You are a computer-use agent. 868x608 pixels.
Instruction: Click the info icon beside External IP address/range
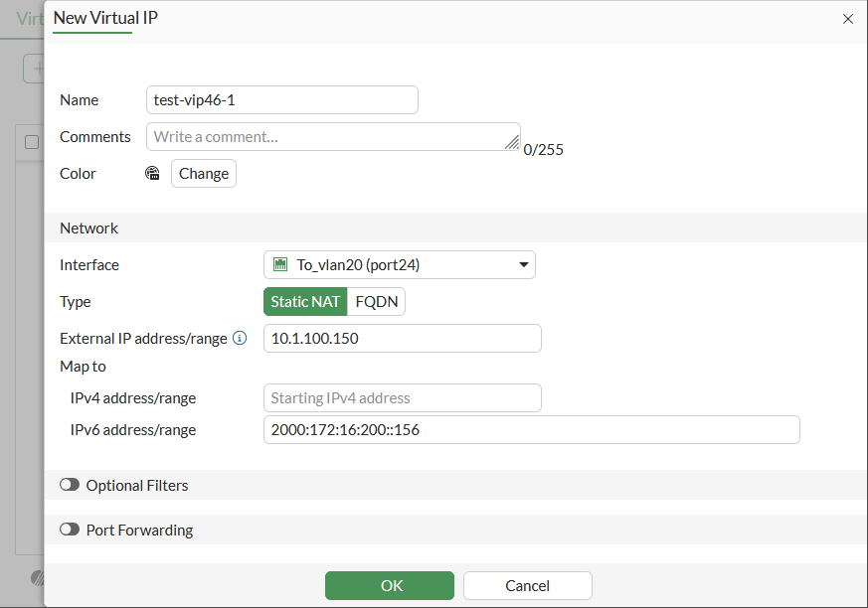click(240, 338)
